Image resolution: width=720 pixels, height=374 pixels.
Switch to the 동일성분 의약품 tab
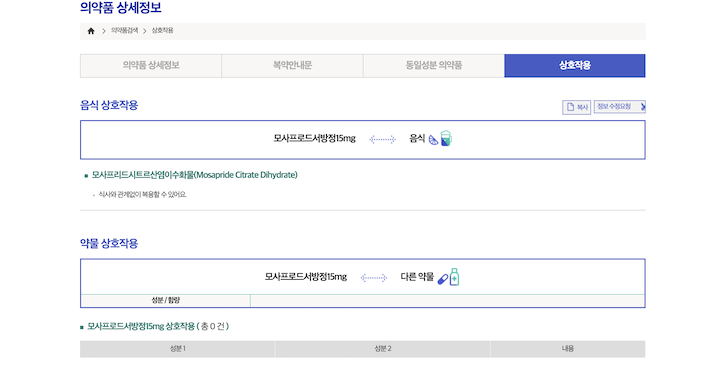tap(434, 66)
